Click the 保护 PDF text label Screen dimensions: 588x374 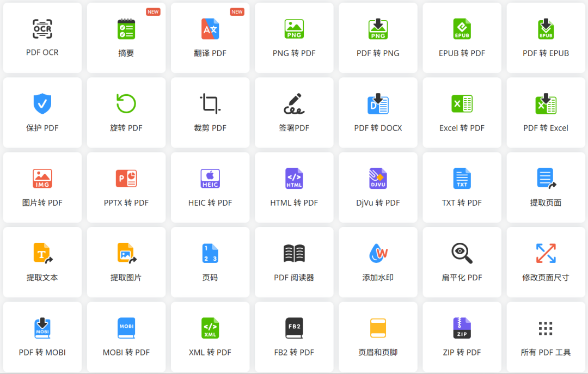pyautogui.click(x=42, y=128)
